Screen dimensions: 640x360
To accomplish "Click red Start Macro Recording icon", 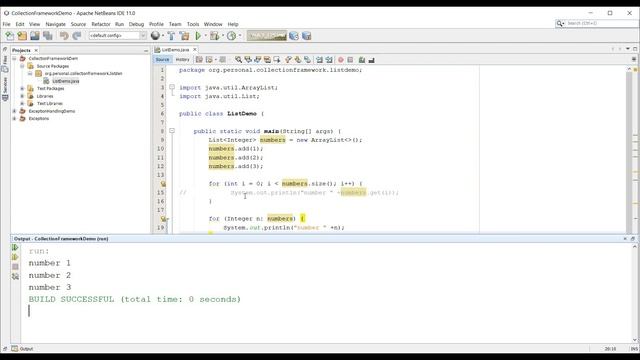I will (x=340, y=60).
